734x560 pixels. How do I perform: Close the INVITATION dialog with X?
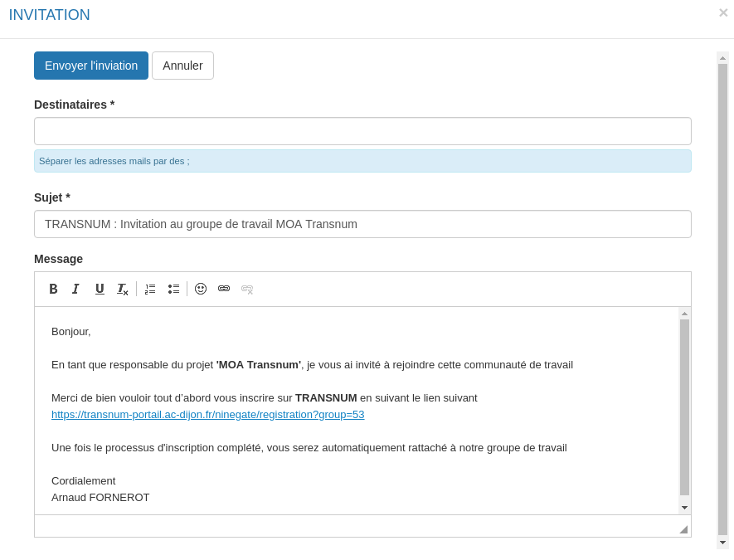723,13
